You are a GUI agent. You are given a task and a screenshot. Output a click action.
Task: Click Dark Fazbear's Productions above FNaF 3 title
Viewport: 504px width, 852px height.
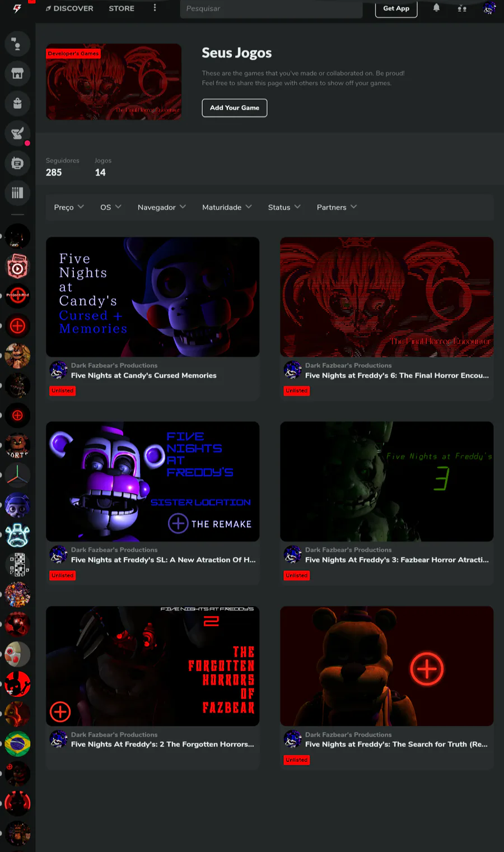click(x=348, y=550)
